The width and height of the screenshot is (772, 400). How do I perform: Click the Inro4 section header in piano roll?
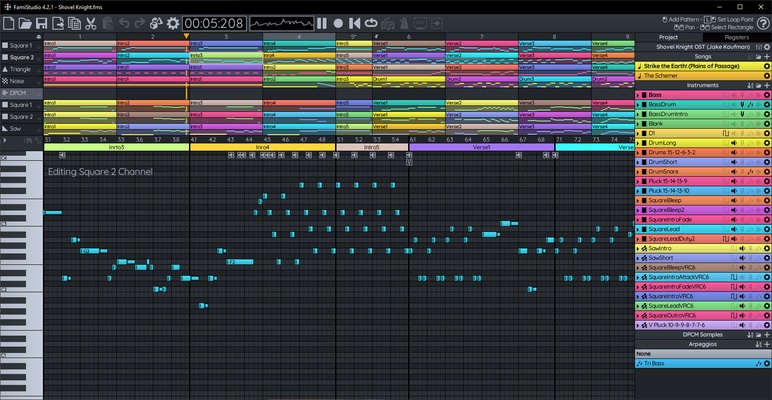tap(262, 147)
